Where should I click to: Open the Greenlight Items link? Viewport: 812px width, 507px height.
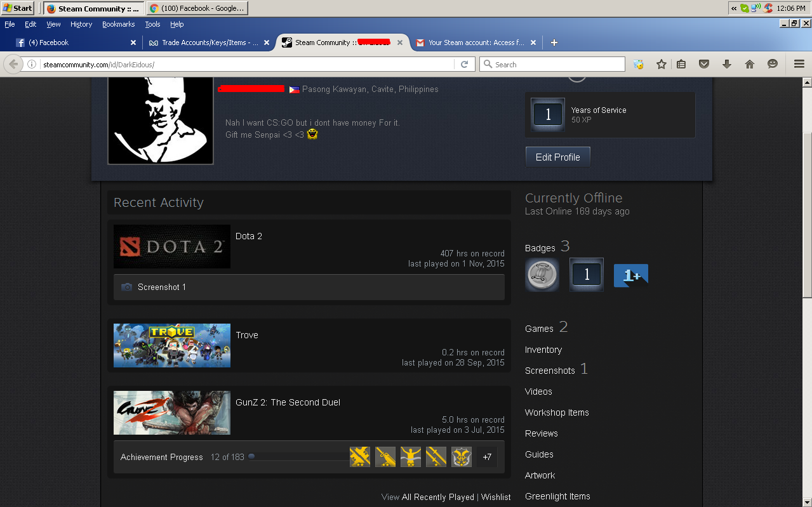pos(557,496)
